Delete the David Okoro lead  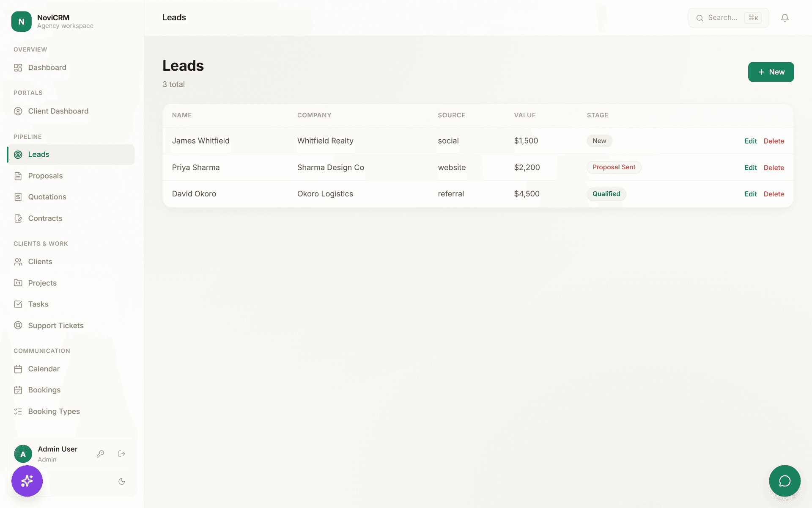(774, 194)
